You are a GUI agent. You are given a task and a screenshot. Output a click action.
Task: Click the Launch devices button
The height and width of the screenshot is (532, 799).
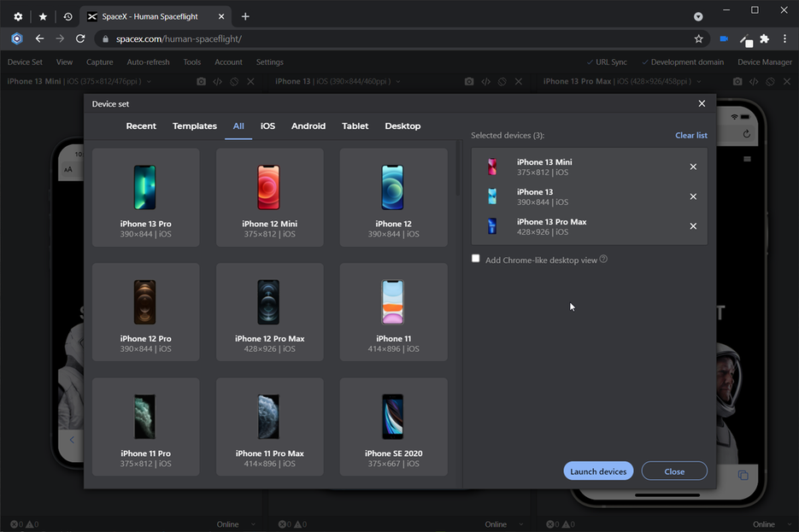[x=598, y=471]
